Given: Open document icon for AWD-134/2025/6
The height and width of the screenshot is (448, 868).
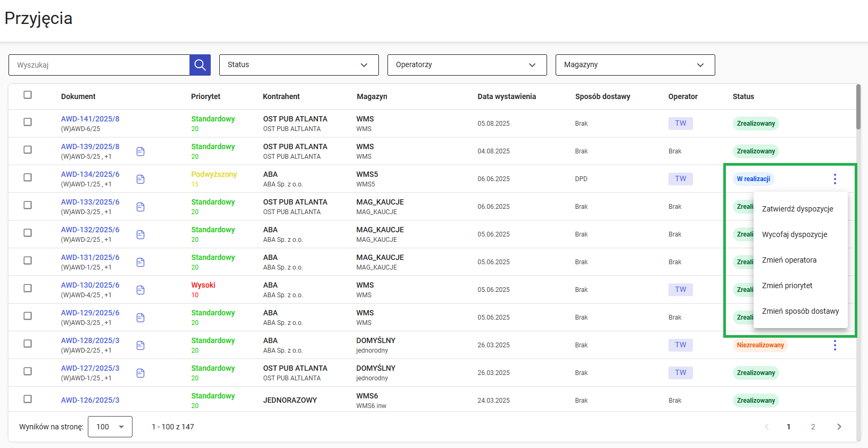Looking at the screenshot, I should pyautogui.click(x=140, y=180).
